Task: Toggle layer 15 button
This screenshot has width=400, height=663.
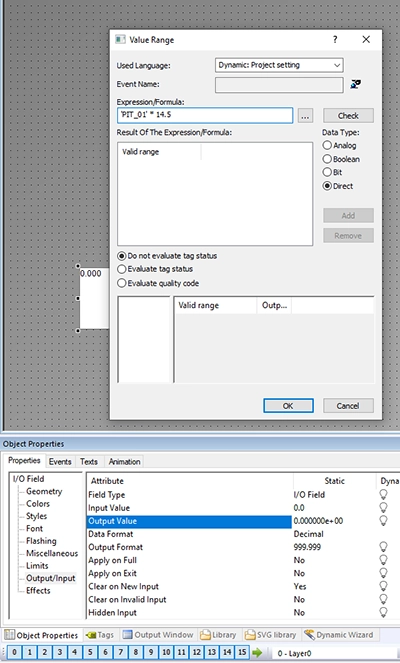Action: 242,652
